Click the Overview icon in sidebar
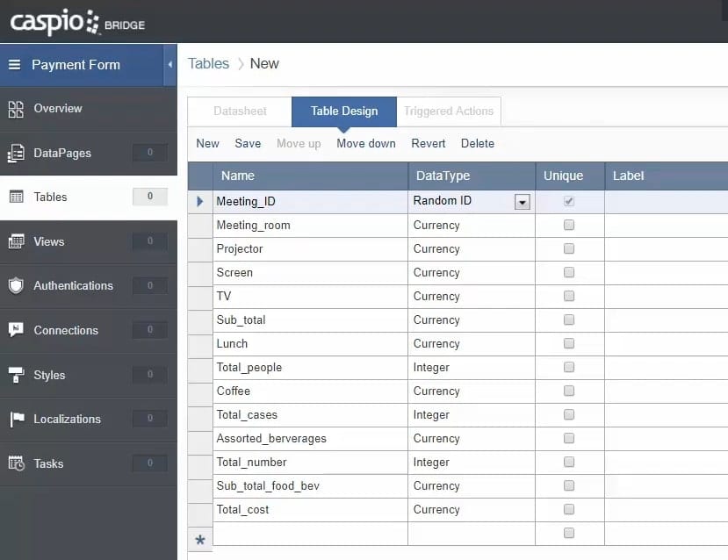The image size is (728, 560). 16,109
